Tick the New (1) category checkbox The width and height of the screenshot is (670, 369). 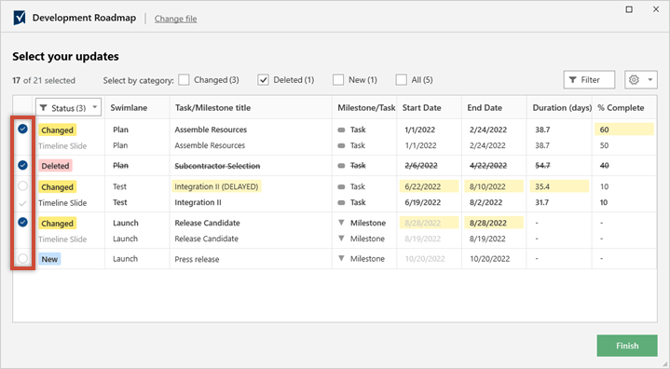coord(338,80)
